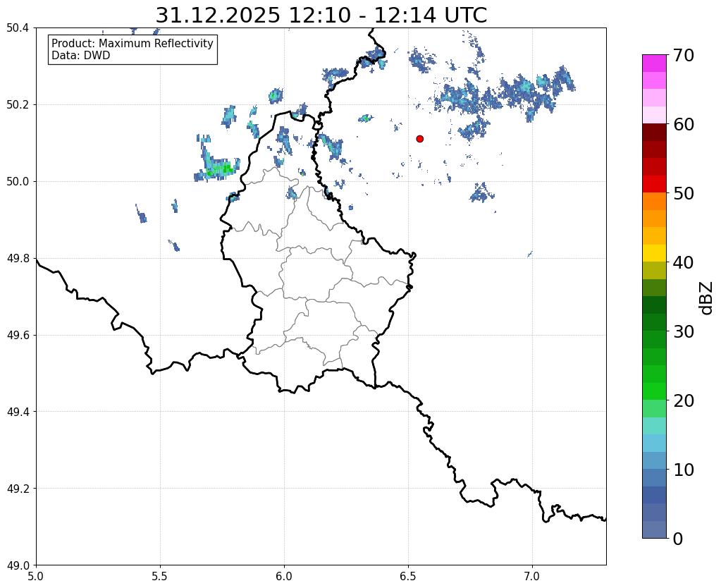This screenshot has height=588, width=721.
Task: Select the 'Product: Maximum Reflectivity' label
Action: click(x=133, y=43)
